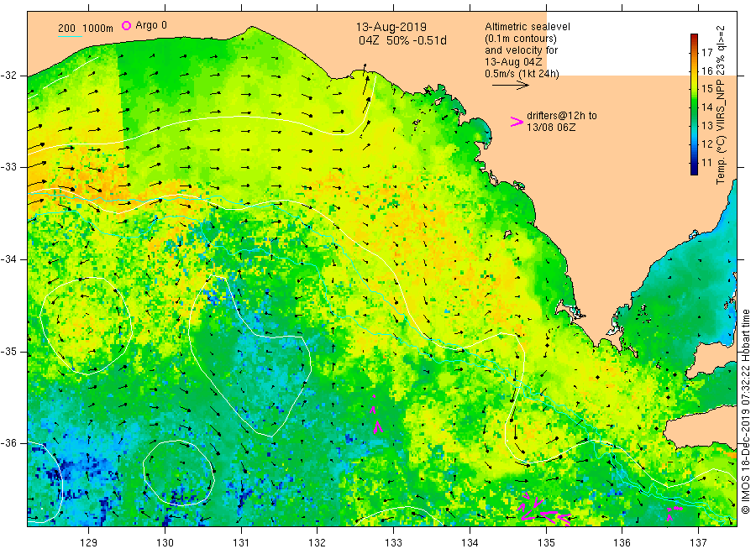Click the '1000m' isobath legend label
Viewport: 756px width, 554px height.
[x=98, y=29]
